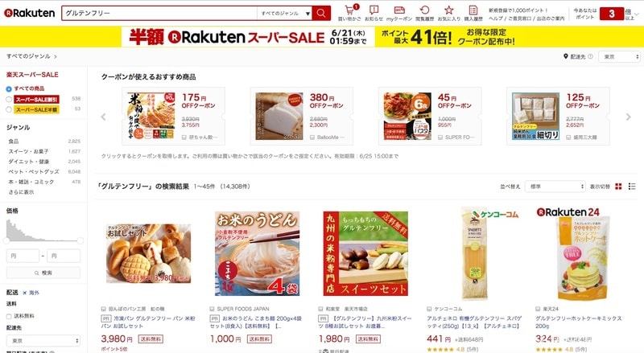Select スイーツ・お菓子 genre category

[28, 151]
